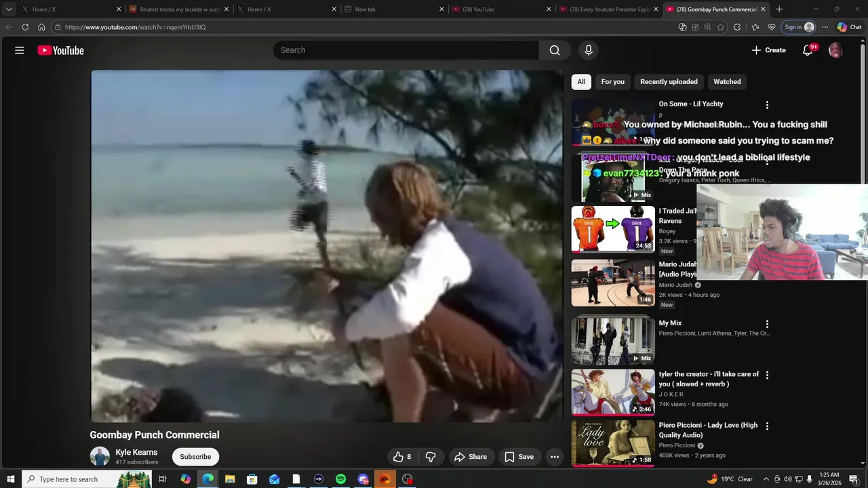868x488 pixels.
Task: Open Kyle Kearns channel avatar
Action: coord(100,456)
